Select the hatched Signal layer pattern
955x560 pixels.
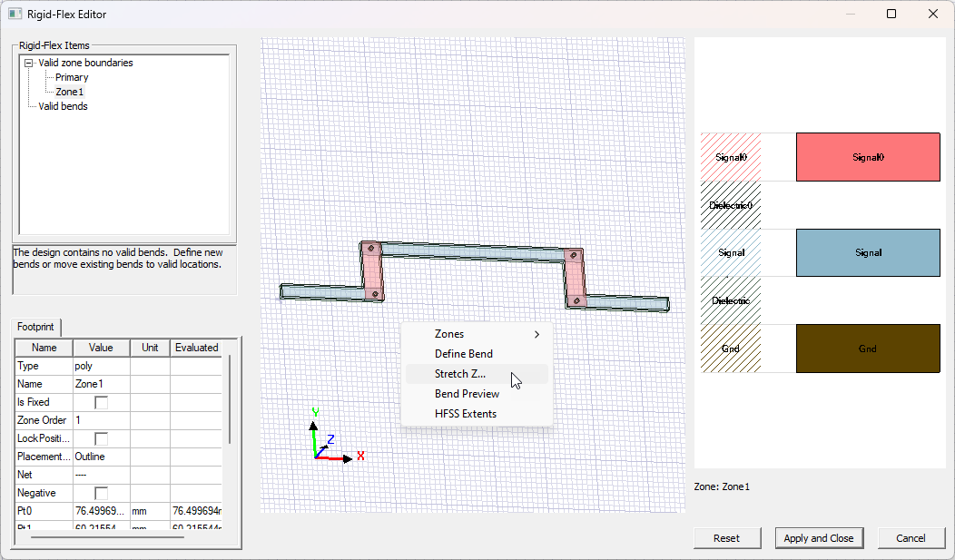click(731, 253)
